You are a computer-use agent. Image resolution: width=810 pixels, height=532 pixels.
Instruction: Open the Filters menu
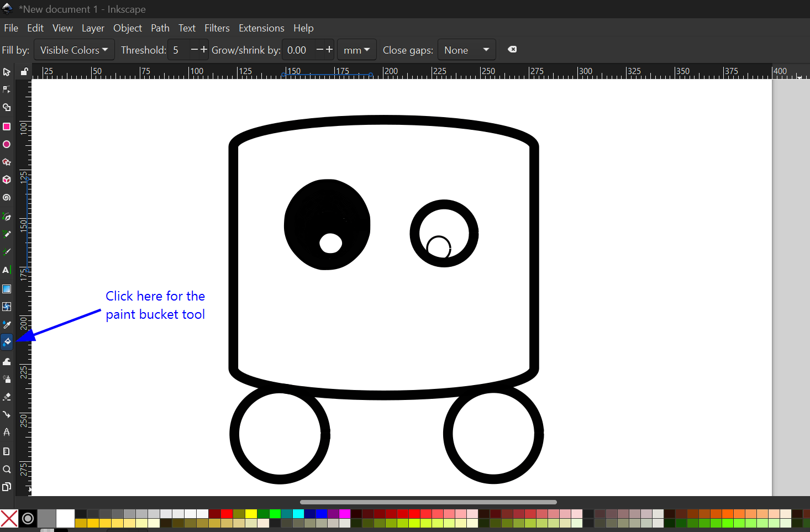(x=217, y=28)
